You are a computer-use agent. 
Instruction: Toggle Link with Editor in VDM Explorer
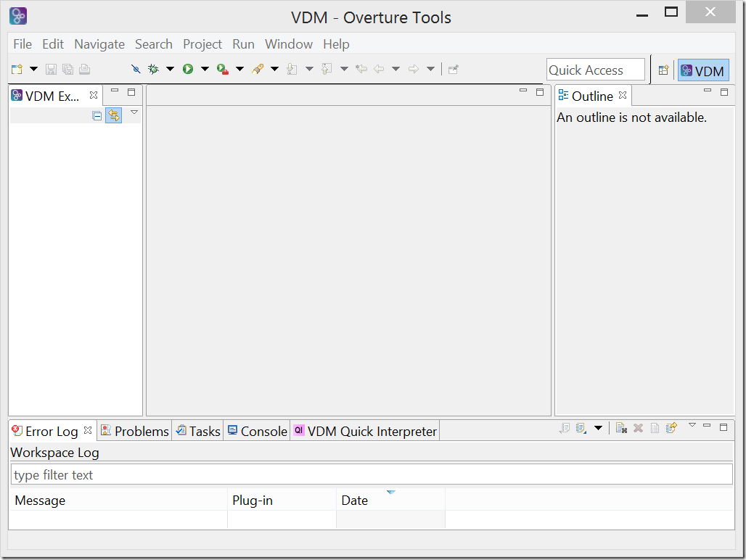[114, 115]
